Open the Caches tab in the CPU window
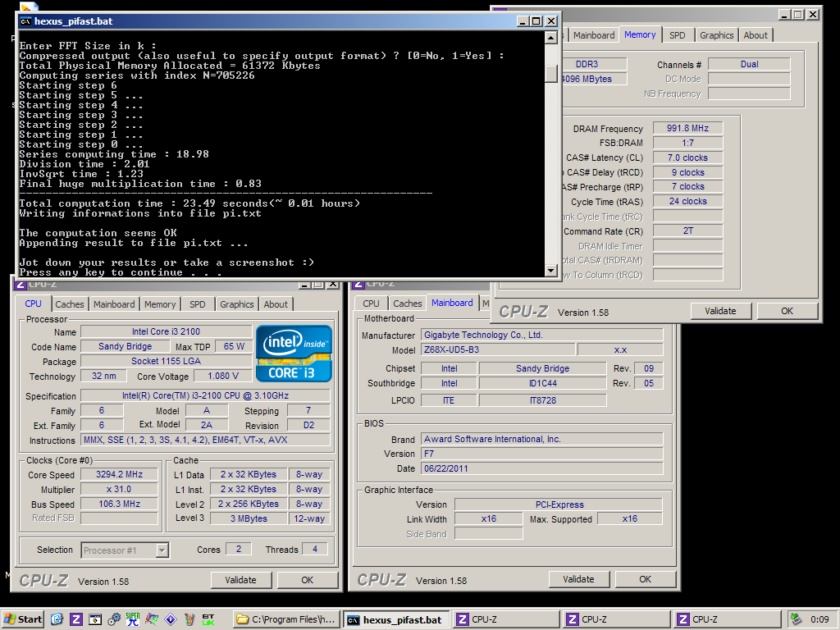 [70, 304]
